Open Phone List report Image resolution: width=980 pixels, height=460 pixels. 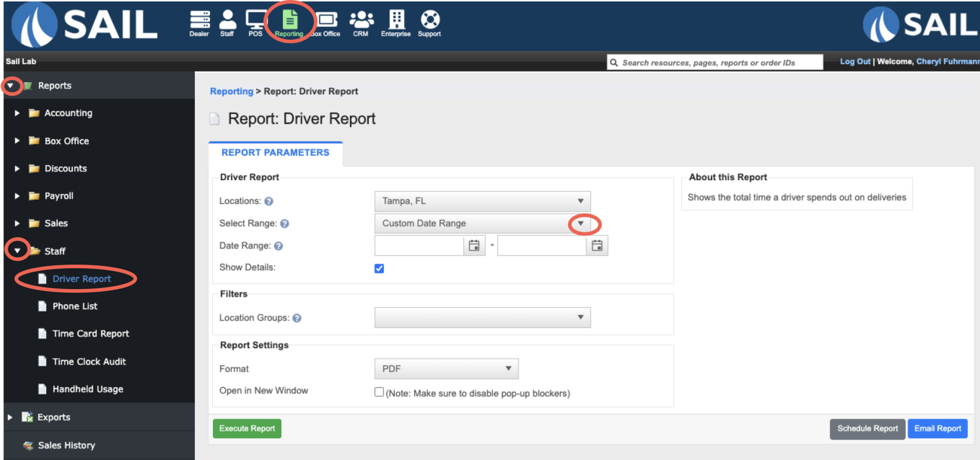[75, 306]
